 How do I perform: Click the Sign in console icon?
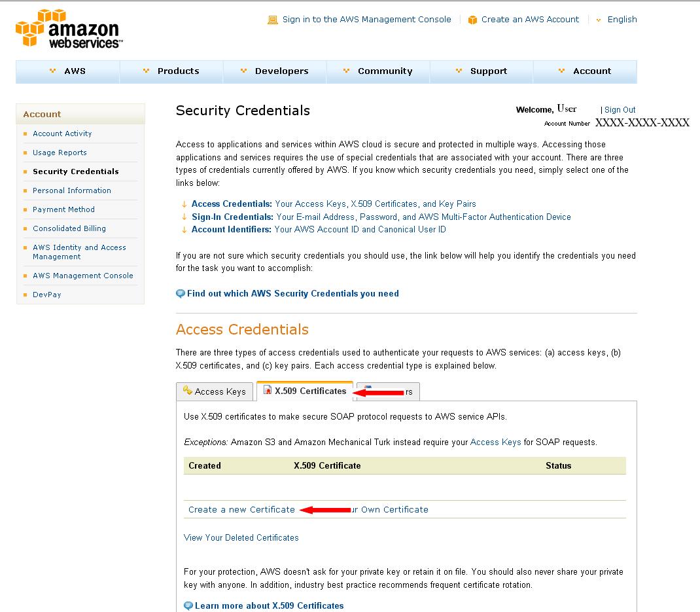pos(273,20)
